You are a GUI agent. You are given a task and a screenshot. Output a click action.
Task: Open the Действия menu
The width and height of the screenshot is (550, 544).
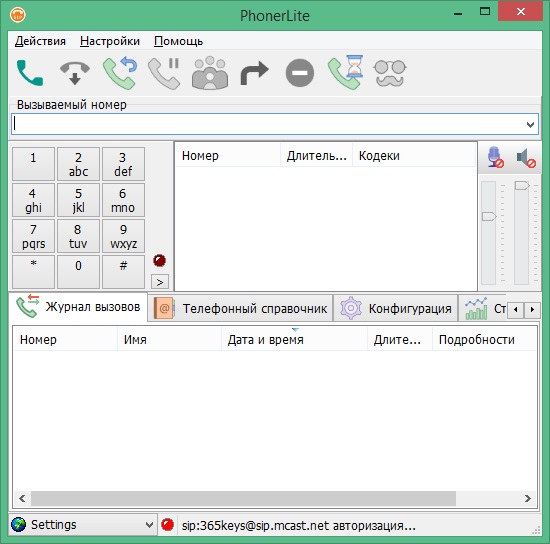point(40,41)
